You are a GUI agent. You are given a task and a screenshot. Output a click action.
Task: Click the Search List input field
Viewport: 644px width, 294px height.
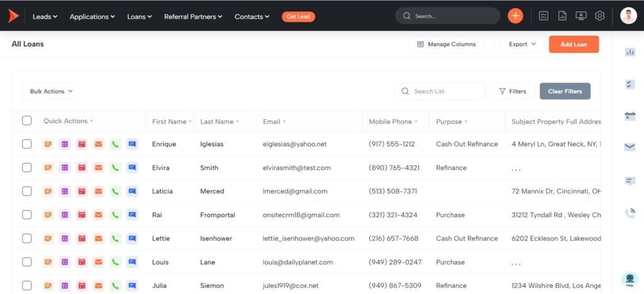[x=440, y=92]
